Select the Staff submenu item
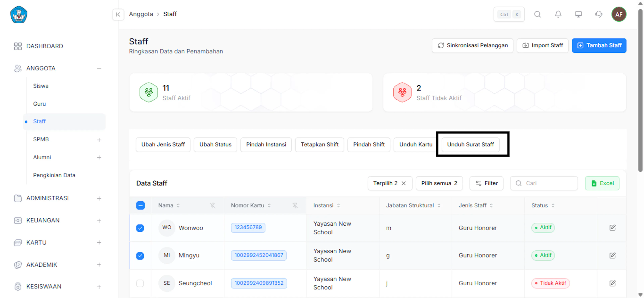This screenshot has width=644, height=298. [64, 121]
